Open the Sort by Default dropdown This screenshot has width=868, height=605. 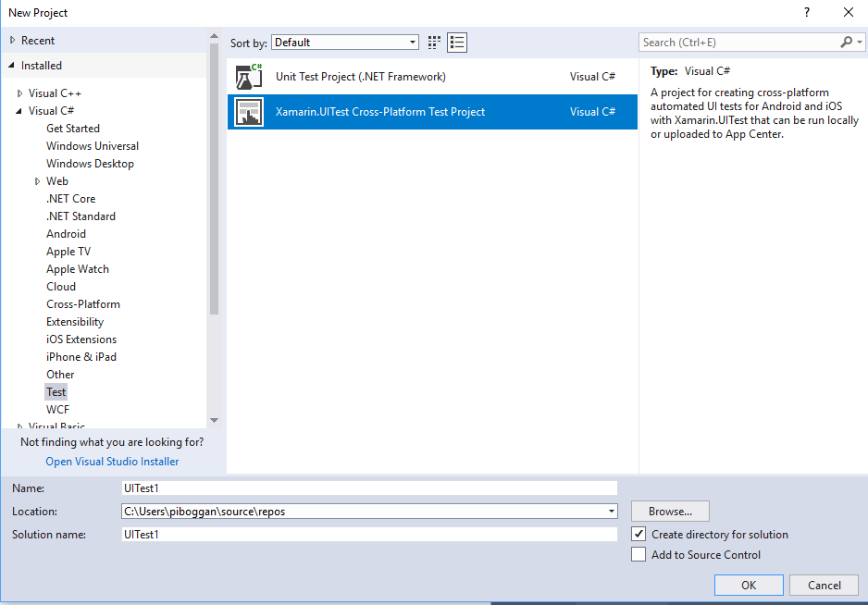coord(344,43)
